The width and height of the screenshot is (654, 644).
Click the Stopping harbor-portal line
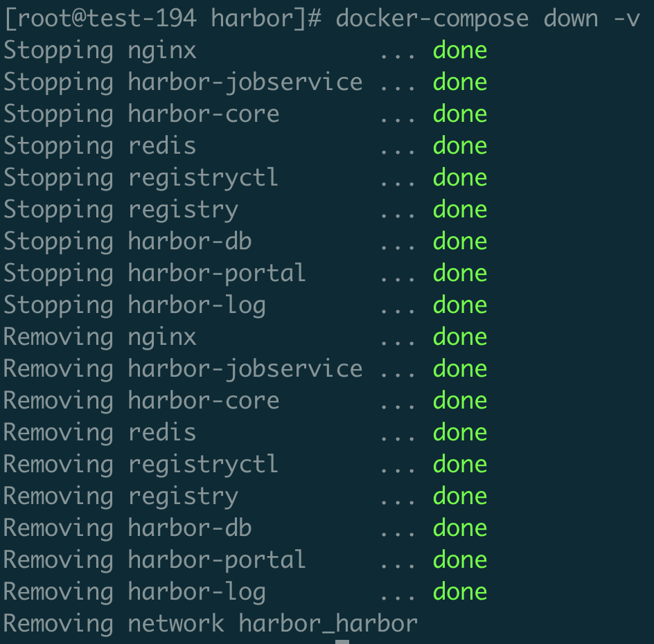245,274
